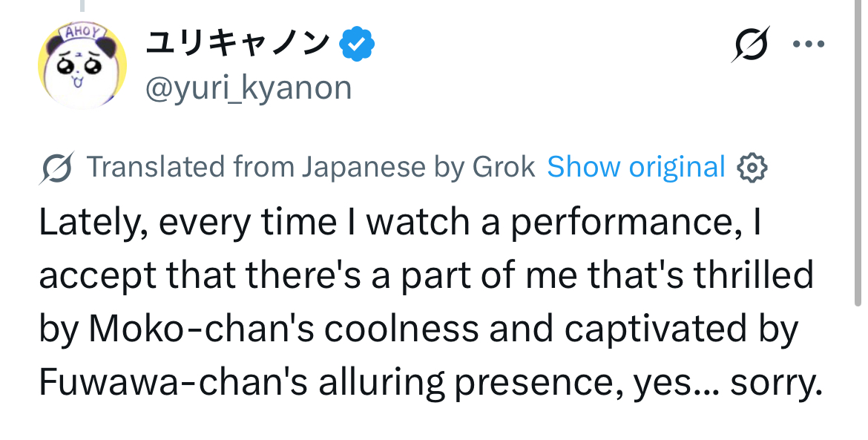Open the more options ellipsis menu

pos(808,45)
